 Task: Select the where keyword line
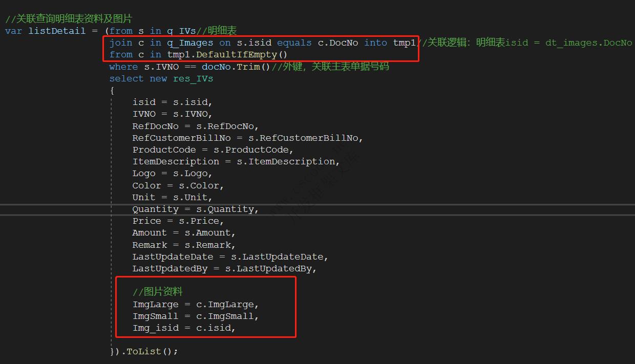click(x=123, y=66)
